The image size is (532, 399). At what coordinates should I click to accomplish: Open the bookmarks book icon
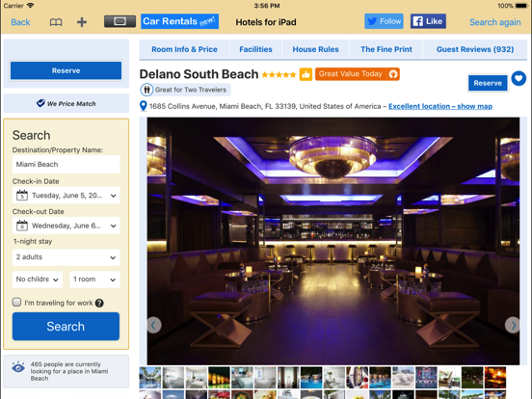pos(56,22)
